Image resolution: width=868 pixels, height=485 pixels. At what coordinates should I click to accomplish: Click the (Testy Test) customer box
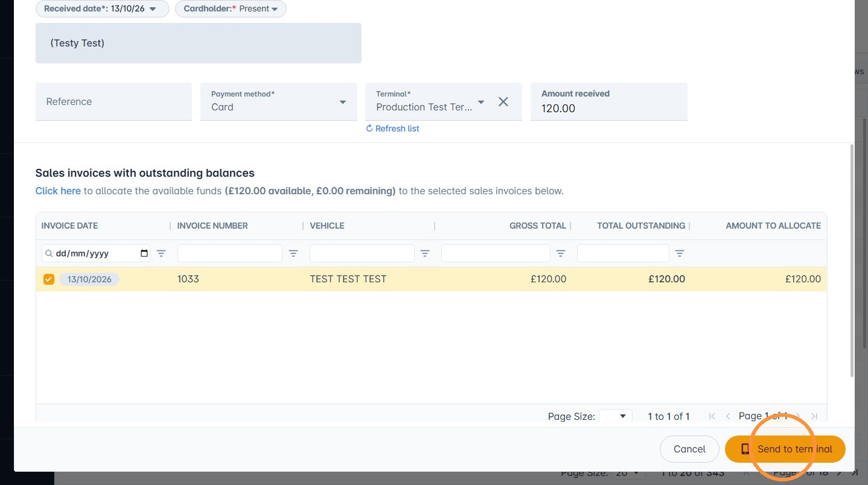(x=199, y=43)
